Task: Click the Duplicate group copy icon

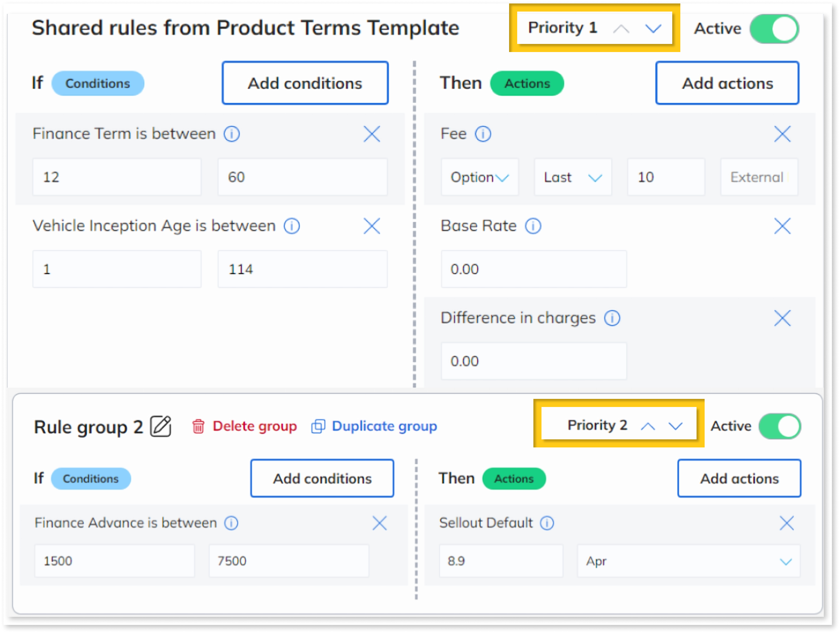Action: click(318, 427)
